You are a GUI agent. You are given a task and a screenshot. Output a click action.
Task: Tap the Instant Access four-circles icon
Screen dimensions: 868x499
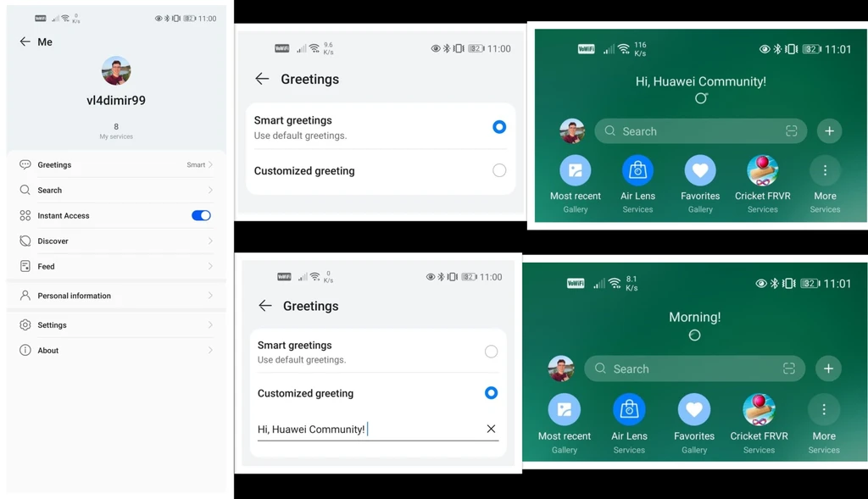[25, 215]
